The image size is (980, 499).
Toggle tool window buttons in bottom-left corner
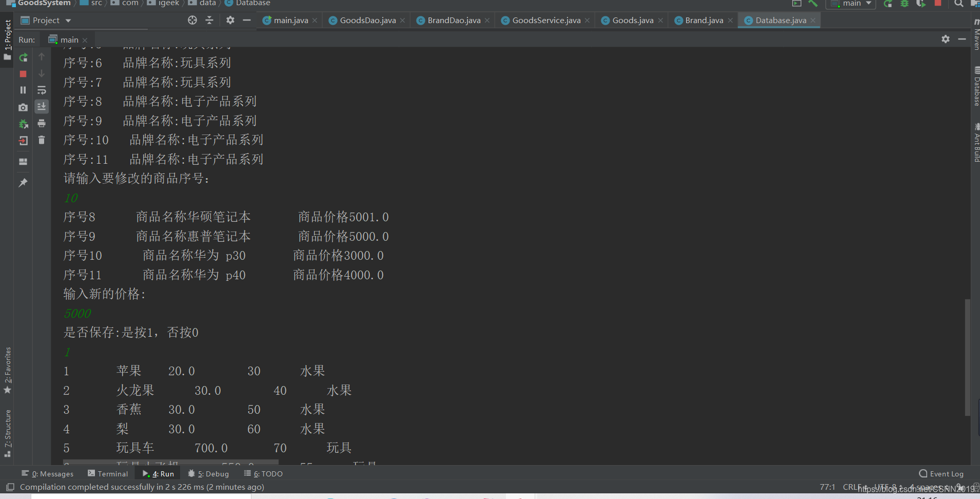click(x=10, y=487)
